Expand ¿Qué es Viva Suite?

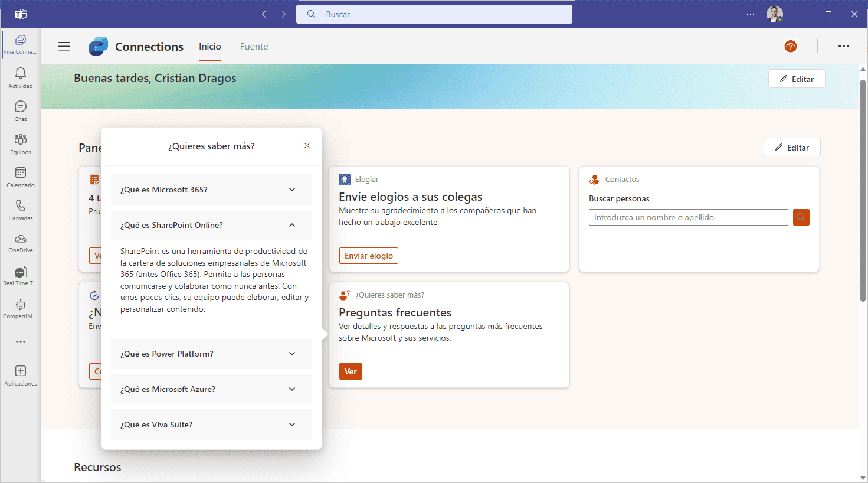pos(211,425)
